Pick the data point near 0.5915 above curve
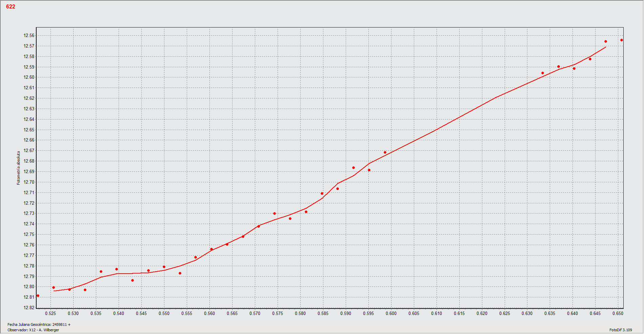 coord(354,168)
